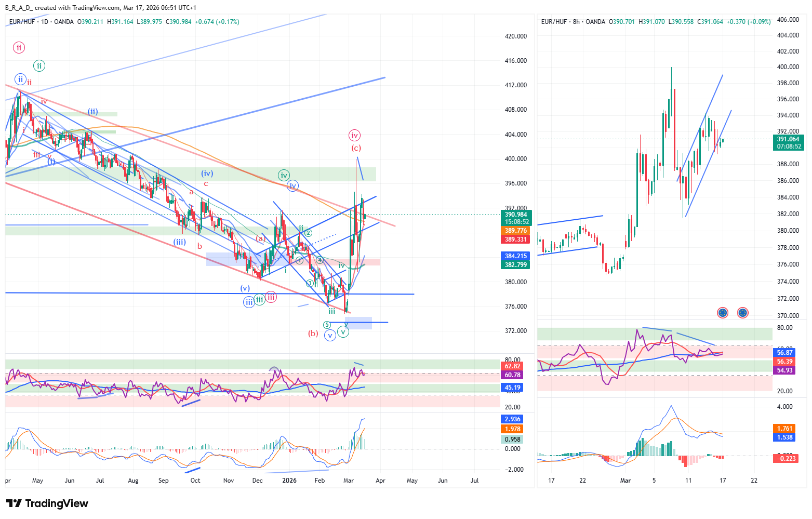
Task: Click the 2026 label on the time axis
Action: point(289,481)
